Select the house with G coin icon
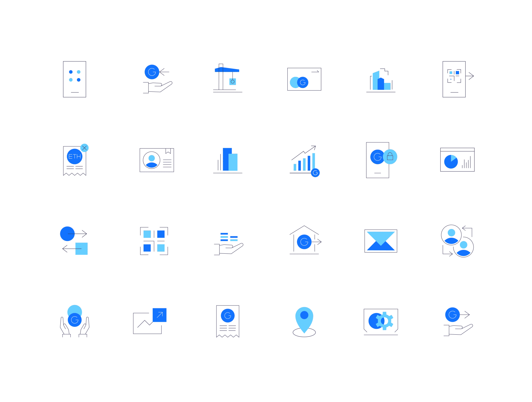532x402 pixels. coord(305,240)
